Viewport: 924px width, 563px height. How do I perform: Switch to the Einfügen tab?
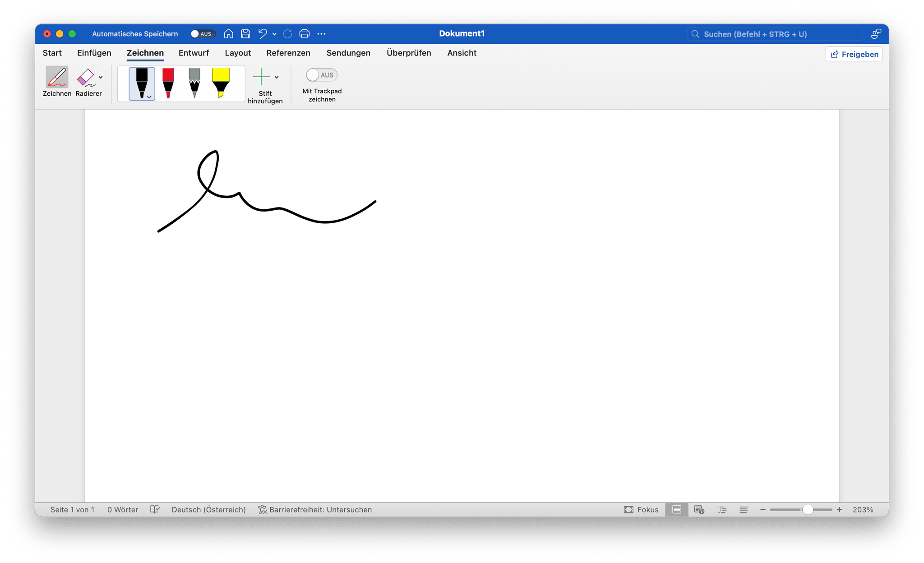click(x=94, y=53)
